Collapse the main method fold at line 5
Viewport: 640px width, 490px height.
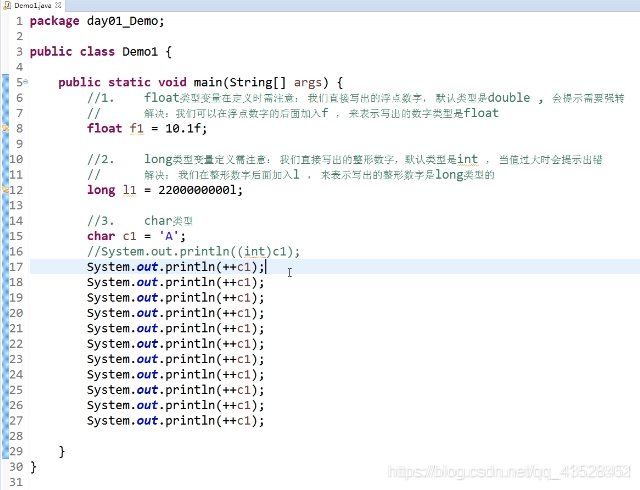(x=26, y=82)
